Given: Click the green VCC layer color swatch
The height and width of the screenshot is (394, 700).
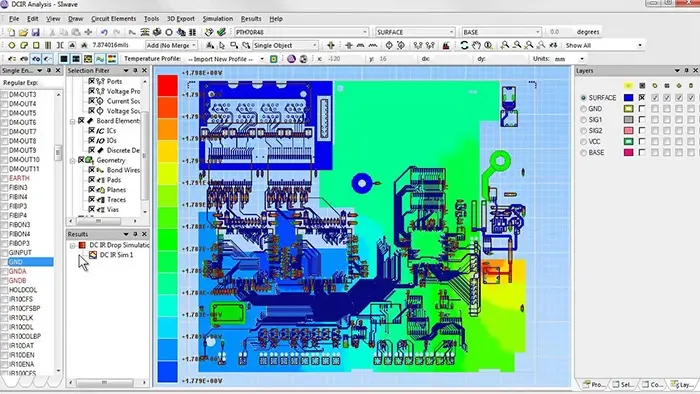Looking at the screenshot, I should tap(629, 141).
